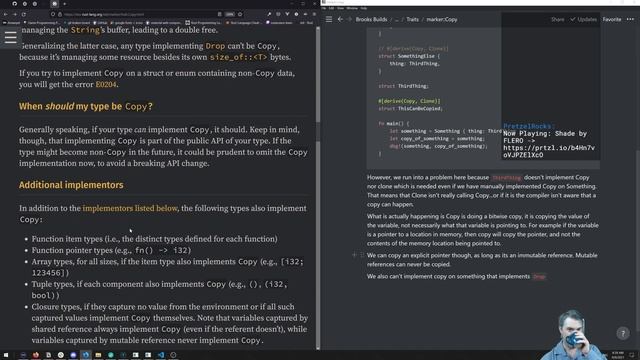Switch to the third browser tab
Image resolution: width=640 pixels, height=360 pixels.
coord(35,4)
